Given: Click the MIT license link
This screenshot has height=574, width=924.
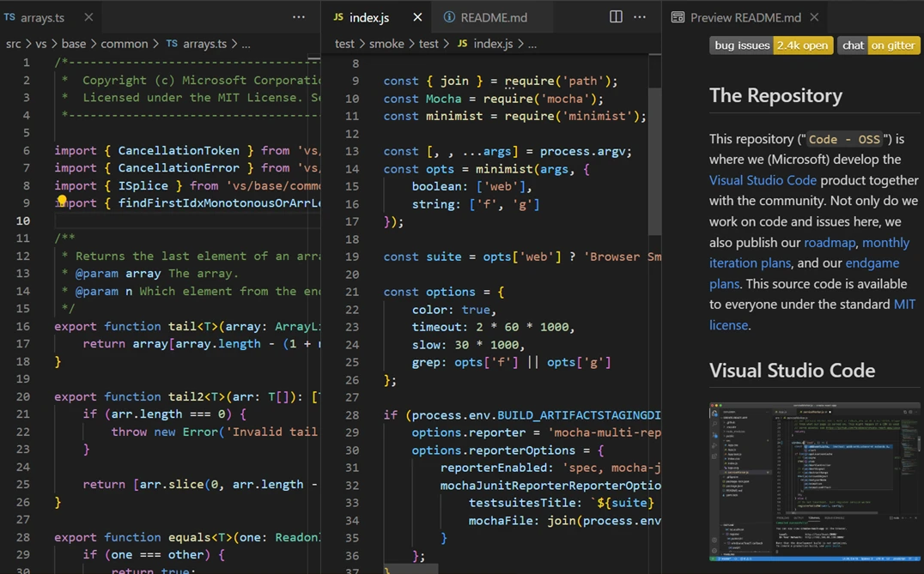Looking at the screenshot, I should tap(729, 325).
